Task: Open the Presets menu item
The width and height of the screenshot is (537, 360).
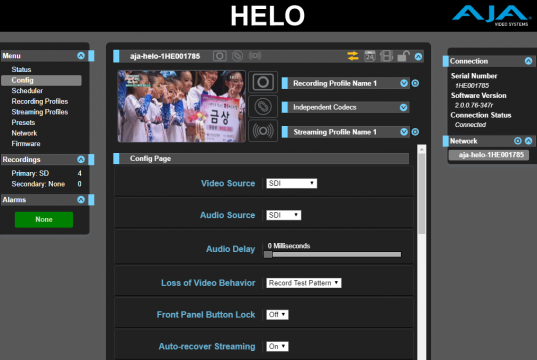Action: coord(23,123)
